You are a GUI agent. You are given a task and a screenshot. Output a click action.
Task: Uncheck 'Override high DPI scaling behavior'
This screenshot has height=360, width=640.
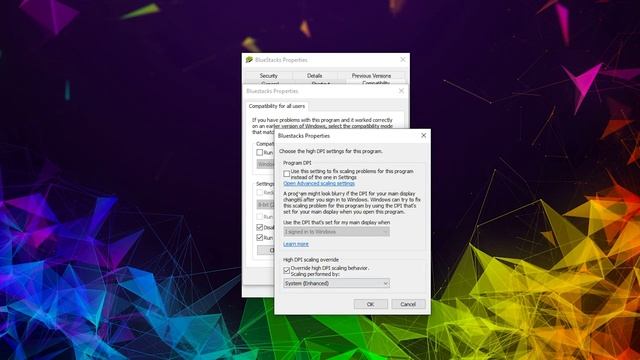[287, 271]
